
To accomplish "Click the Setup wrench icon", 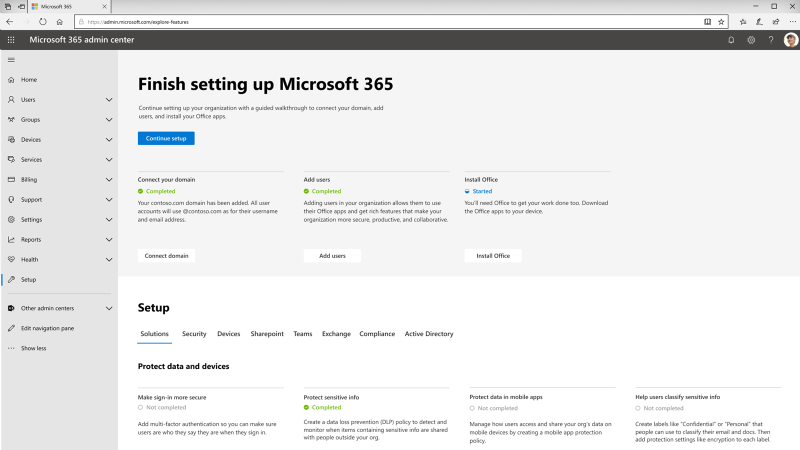I will [x=11, y=280].
